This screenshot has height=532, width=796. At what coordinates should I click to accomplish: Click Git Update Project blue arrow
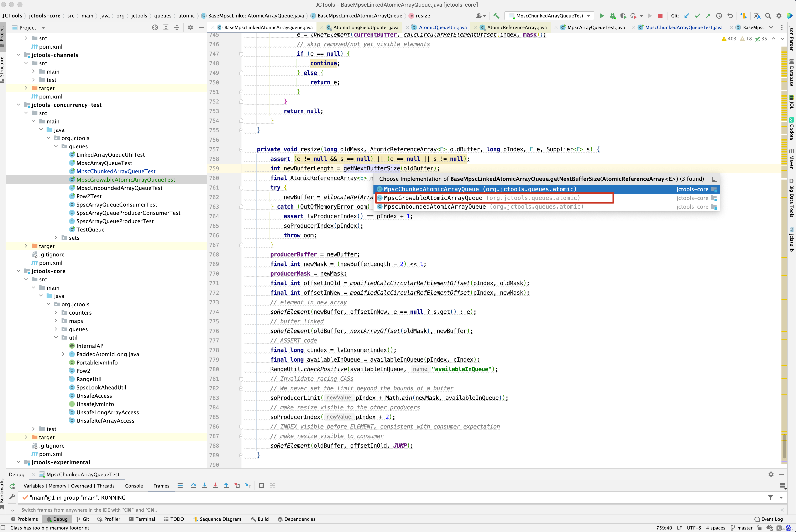point(687,16)
